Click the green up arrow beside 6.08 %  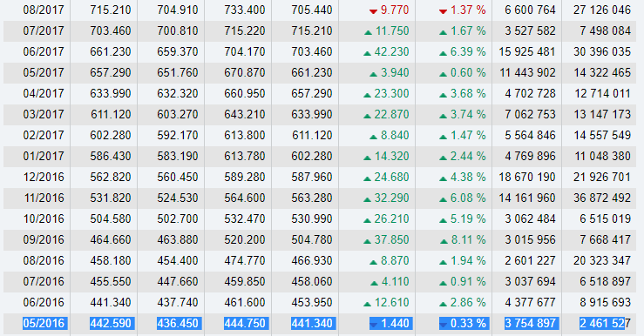pos(443,199)
